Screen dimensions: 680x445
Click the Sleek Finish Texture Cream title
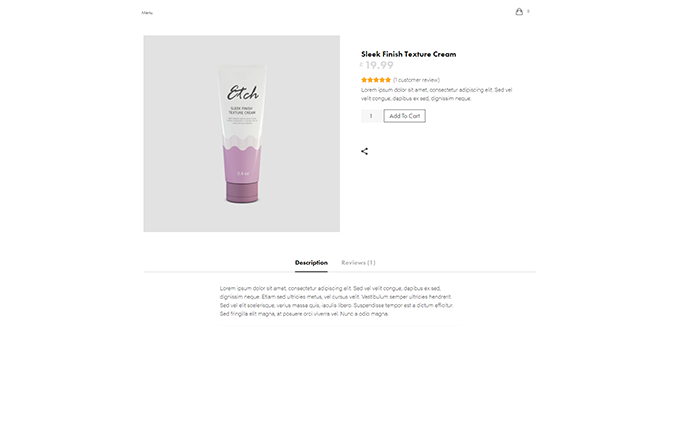[x=409, y=54]
